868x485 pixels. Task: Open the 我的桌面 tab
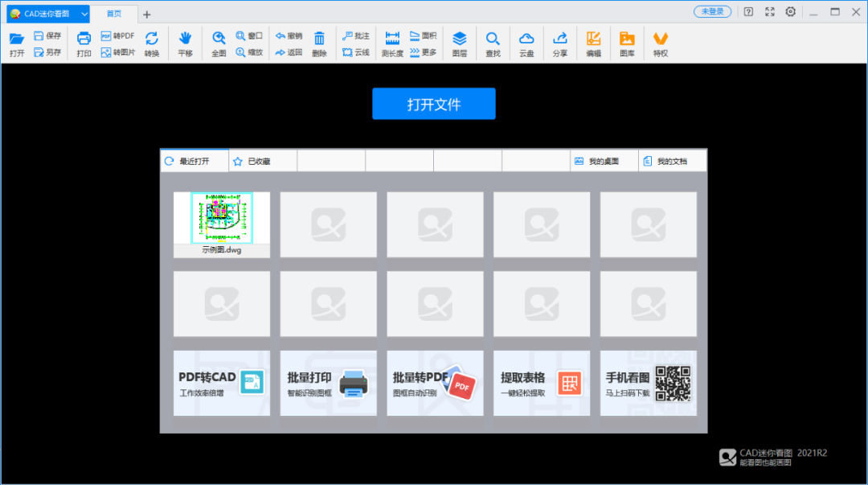point(604,162)
